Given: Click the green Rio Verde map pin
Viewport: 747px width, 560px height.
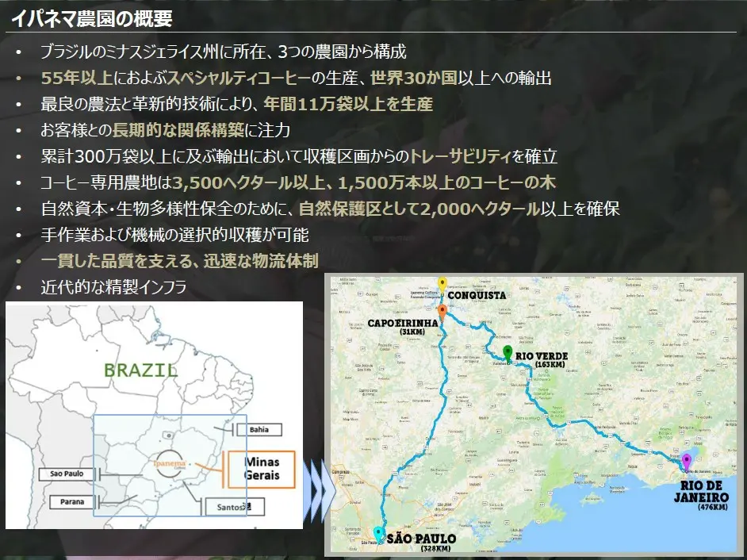Looking at the screenshot, I should click(508, 353).
